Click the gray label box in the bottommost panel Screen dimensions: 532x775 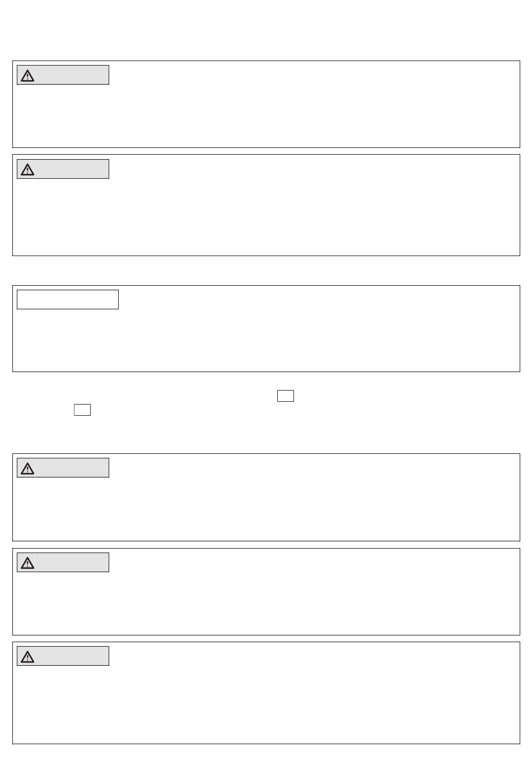click(x=63, y=656)
